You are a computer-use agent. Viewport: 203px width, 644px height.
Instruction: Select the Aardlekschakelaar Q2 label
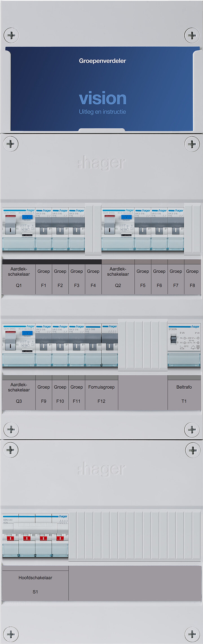pos(118,277)
